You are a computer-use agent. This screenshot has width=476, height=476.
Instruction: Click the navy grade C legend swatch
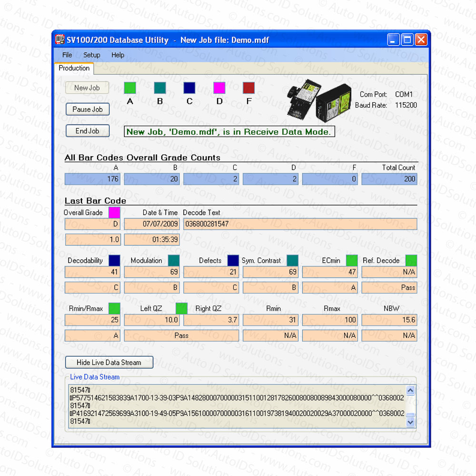pyautogui.click(x=189, y=88)
